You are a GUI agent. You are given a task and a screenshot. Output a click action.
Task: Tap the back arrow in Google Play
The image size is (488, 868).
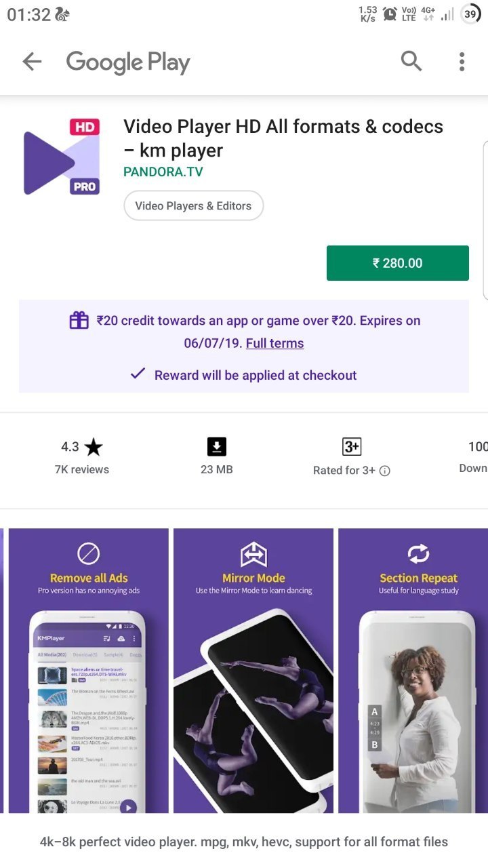click(32, 62)
